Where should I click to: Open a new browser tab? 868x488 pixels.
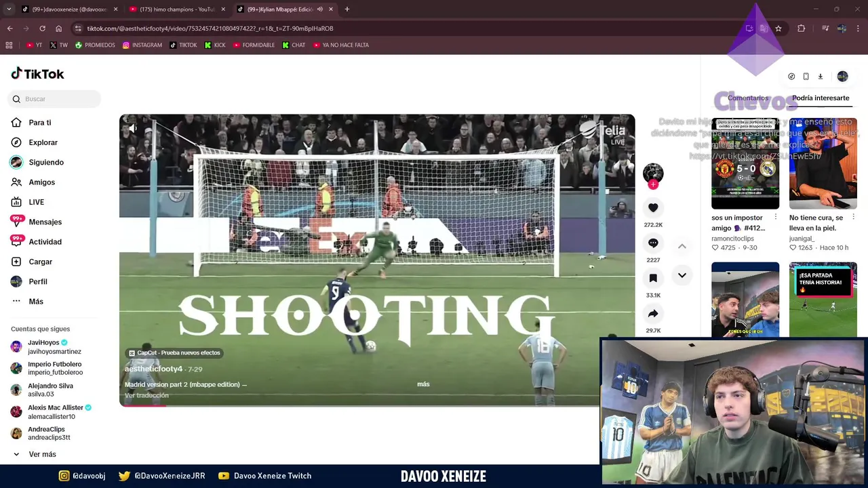click(x=347, y=9)
